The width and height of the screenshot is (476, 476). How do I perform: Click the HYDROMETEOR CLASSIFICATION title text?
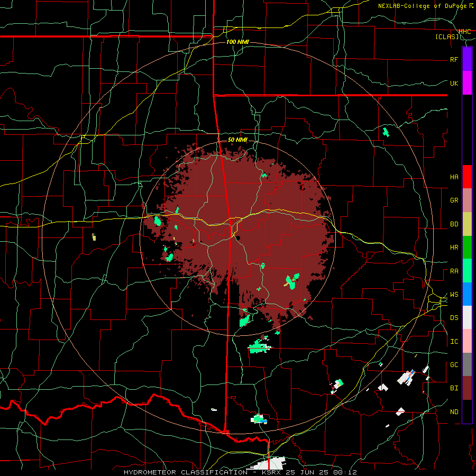(x=186, y=472)
